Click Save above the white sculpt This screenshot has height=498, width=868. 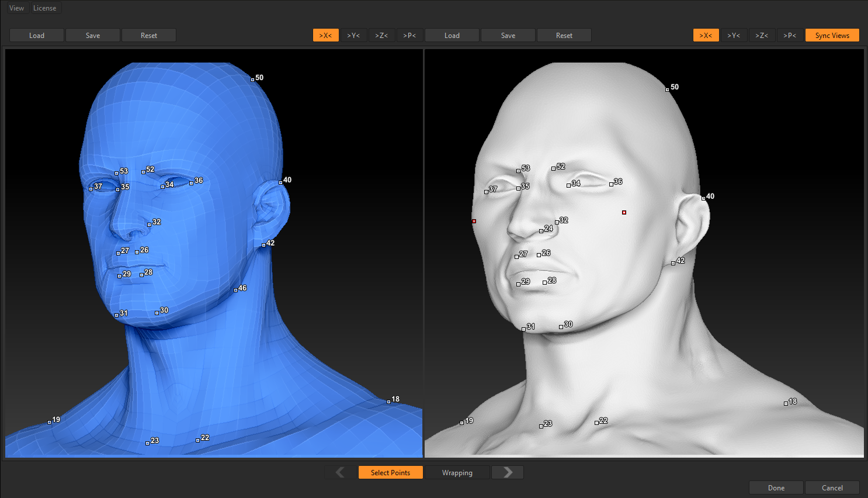coord(508,36)
